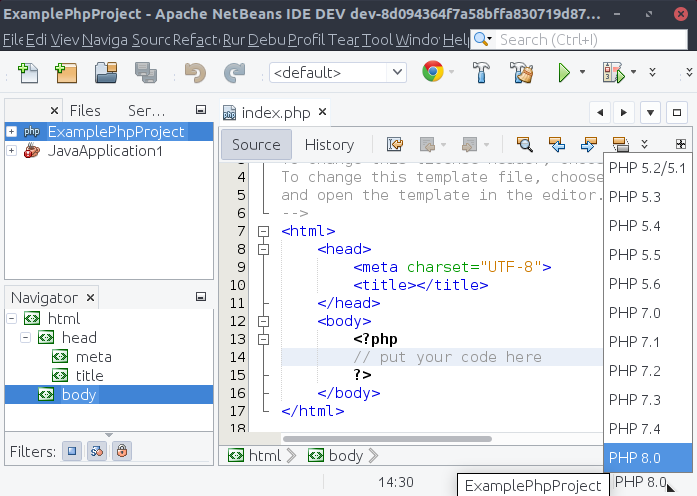Create a new file with toolbar icon

28,72
